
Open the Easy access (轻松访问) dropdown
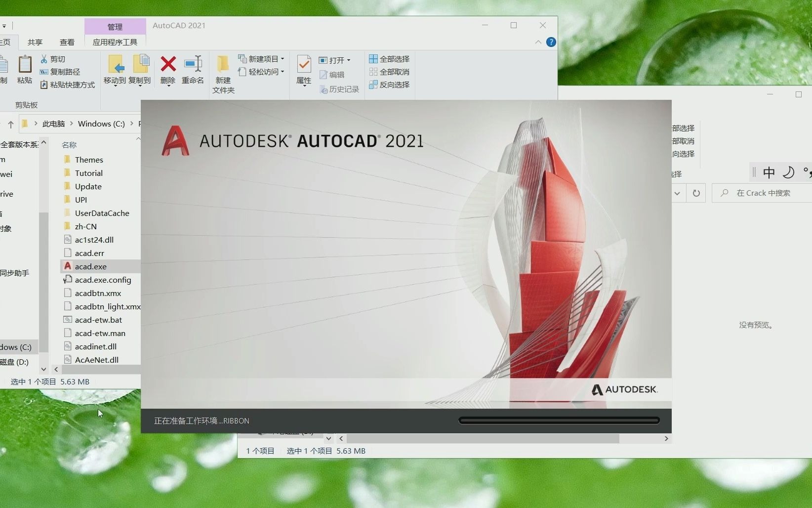261,72
